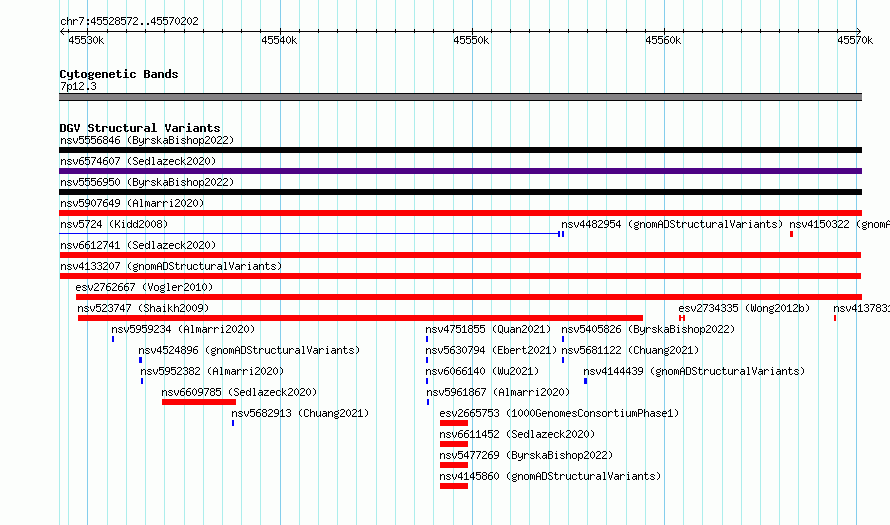Click the 45550k ruler tick label
This screenshot has width=890, height=525.
click(x=471, y=40)
